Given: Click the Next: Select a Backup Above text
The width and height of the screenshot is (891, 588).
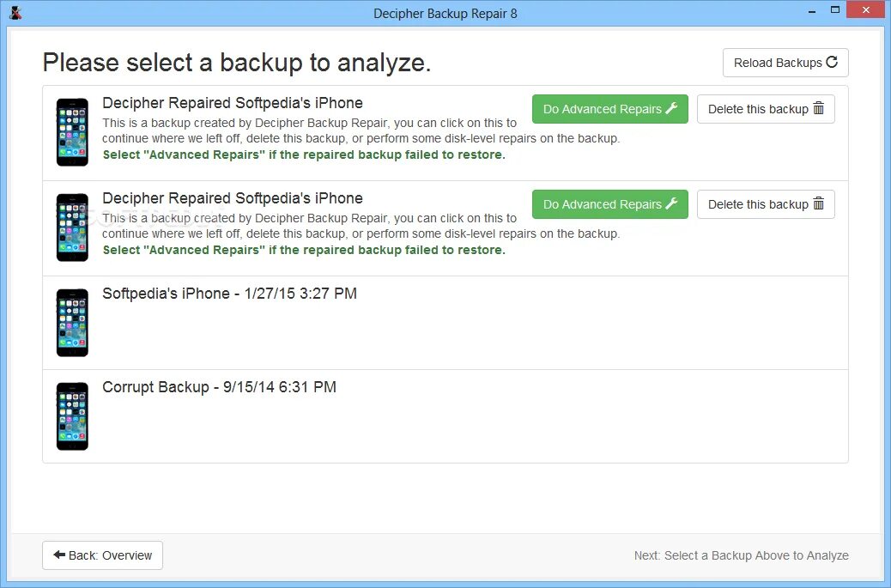Looking at the screenshot, I should tap(741, 555).
